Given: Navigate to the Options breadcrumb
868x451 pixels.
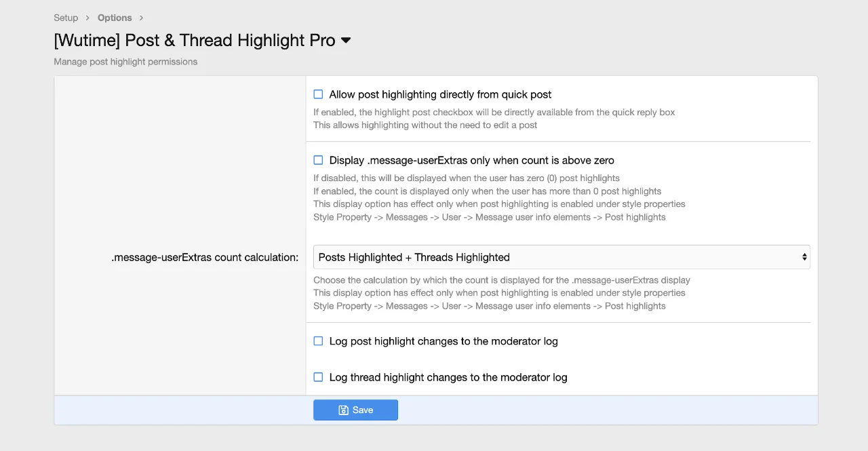Looking at the screenshot, I should pos(115,18).
